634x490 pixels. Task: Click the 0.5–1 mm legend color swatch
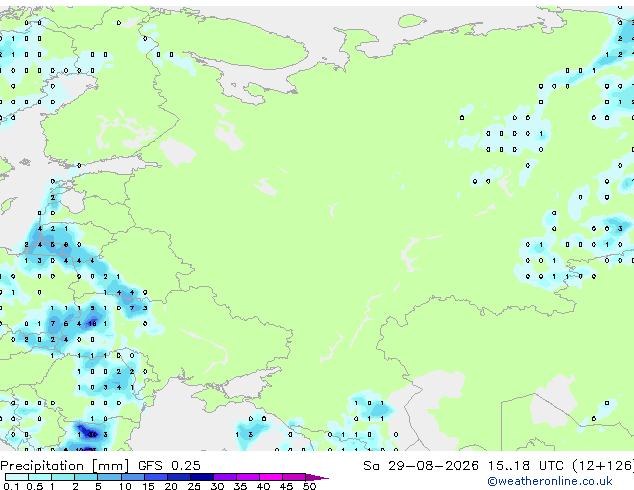click(x=40, y=477)
